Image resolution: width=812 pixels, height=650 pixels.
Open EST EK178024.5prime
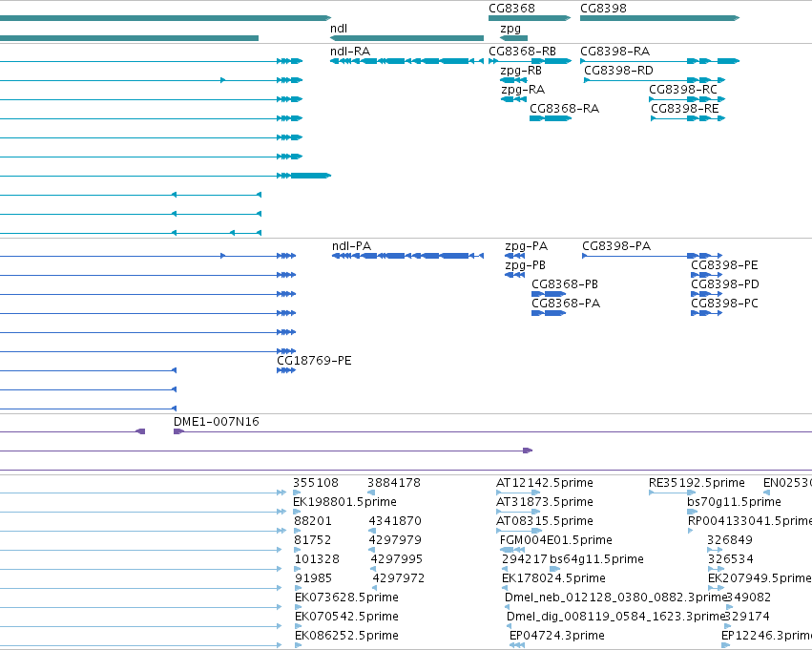click(x=553, y=578)
